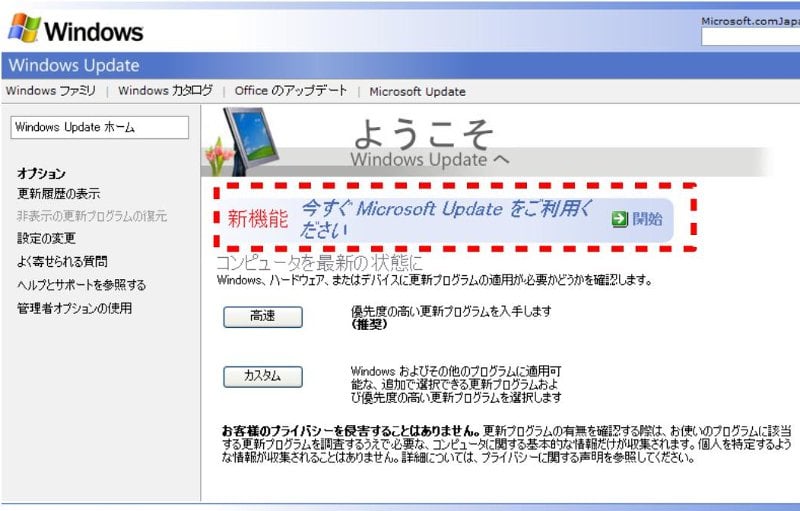800x511 pixels.
Task: Show update history via 更新履歴の表示
Action: (58, 194)
